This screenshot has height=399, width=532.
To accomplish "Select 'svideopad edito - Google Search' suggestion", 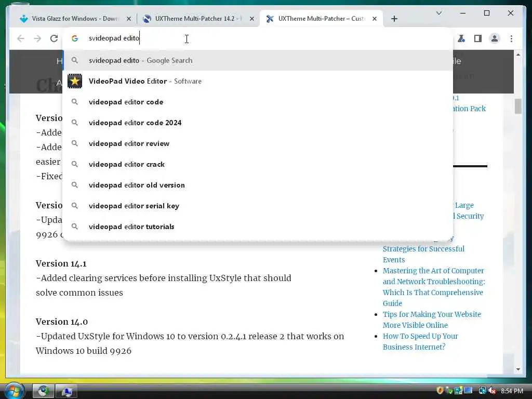I will (258, 60).
